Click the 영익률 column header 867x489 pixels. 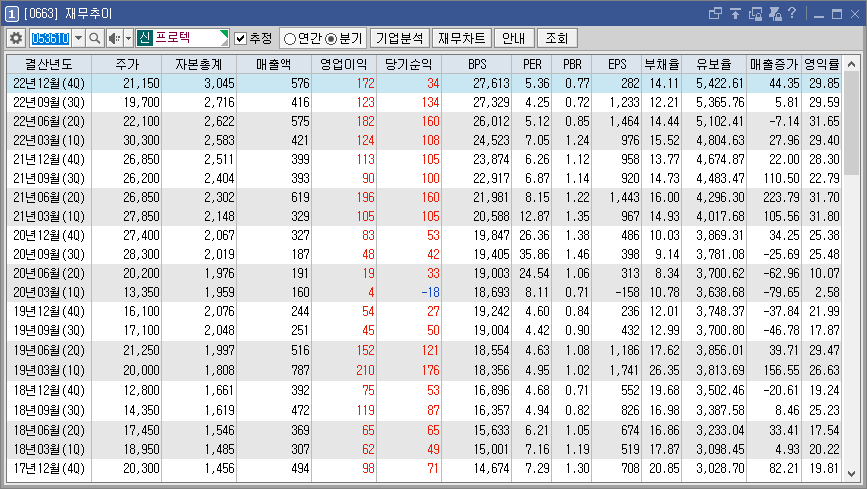822,64
